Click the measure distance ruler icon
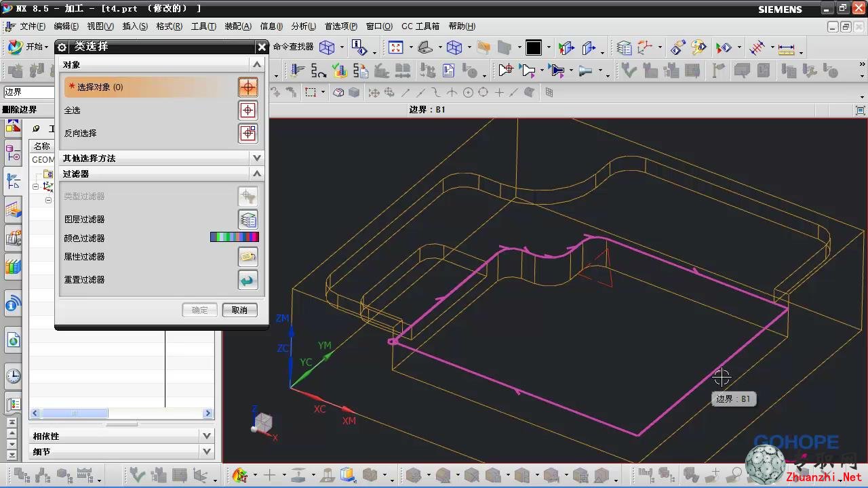The width and height of the screenshot is (868, 488). coord(786,48)
